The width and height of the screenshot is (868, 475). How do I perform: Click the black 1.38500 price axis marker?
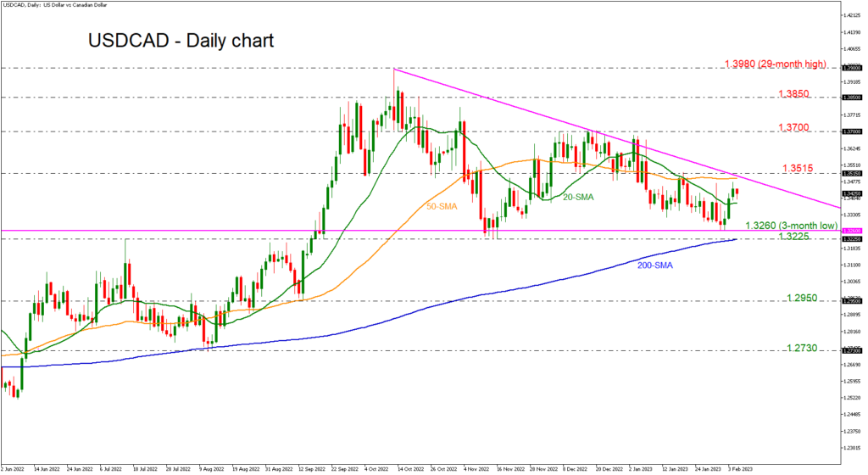click(x=851, y=98)
